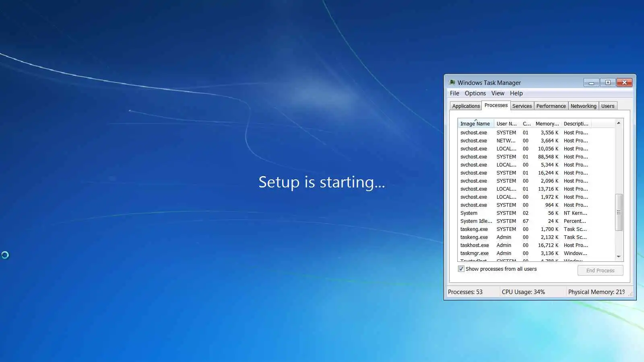This screenshot has width=644, height=362.
Task: Select the Processes tab
Action: click(x=496, y=105)
